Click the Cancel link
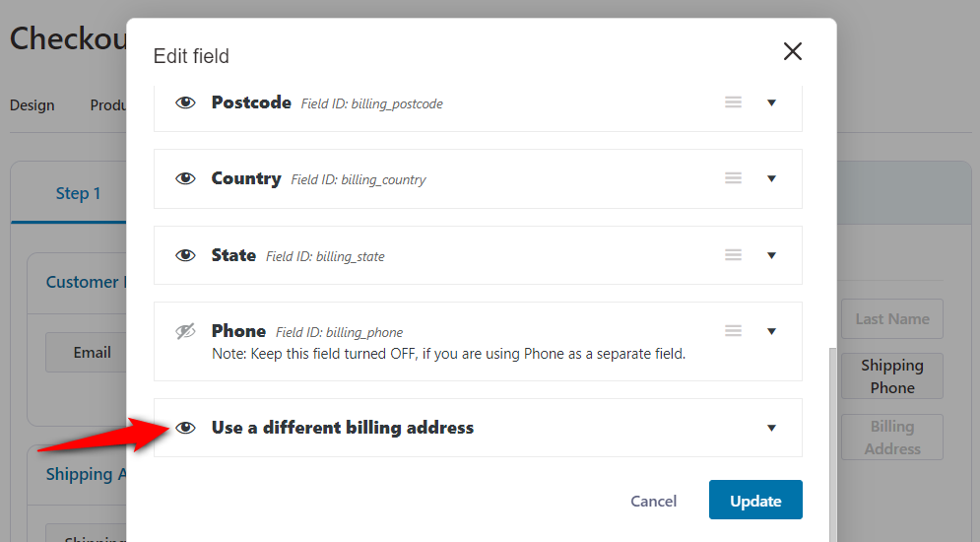 tap(653, 501)
